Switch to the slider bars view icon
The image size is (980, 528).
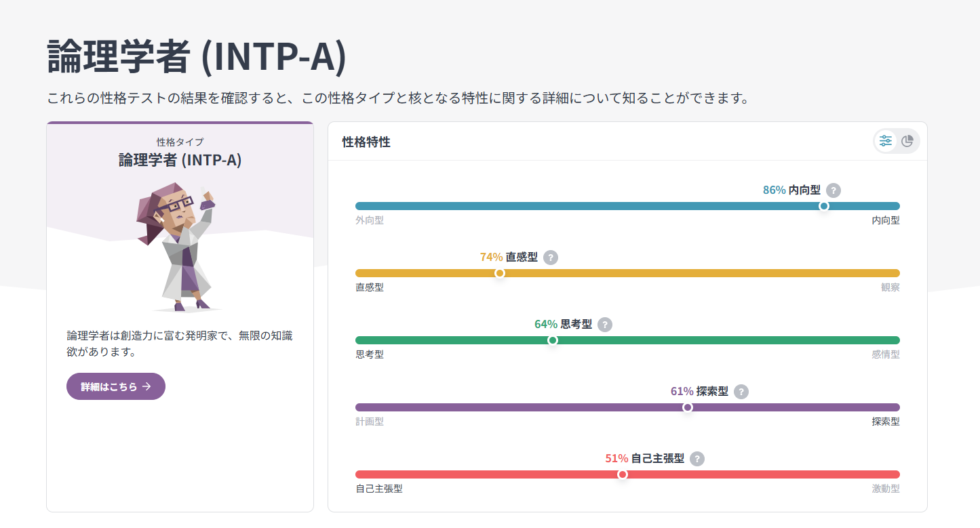886,141
